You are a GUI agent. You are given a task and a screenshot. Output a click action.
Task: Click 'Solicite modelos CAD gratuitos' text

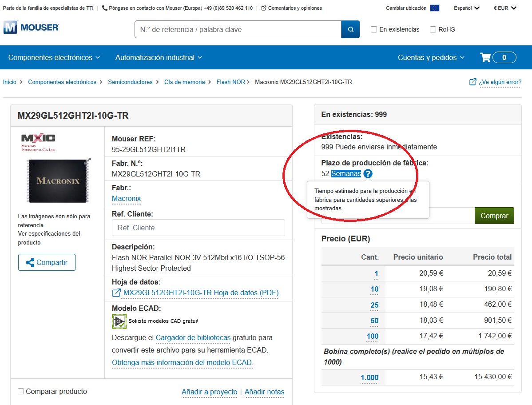[163, 321]
